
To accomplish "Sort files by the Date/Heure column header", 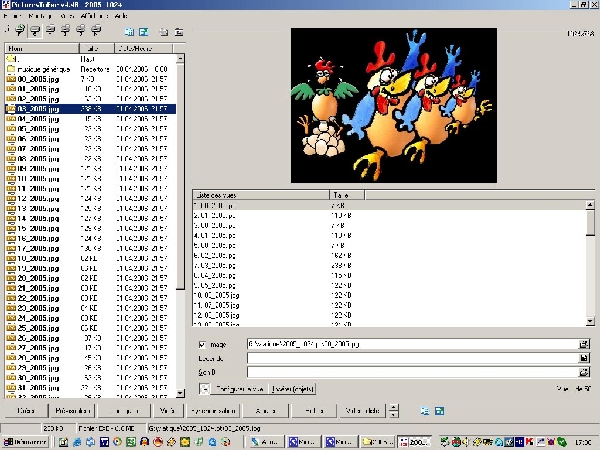I will point(143,48).
